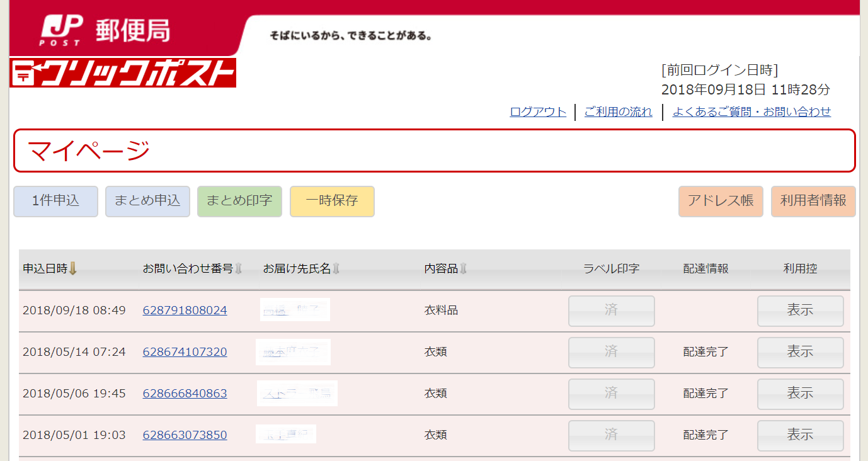The width and height of the screenshot is (868, 461).
Task: Open the 1件申込 button
Action: click(x=55, y=202)
